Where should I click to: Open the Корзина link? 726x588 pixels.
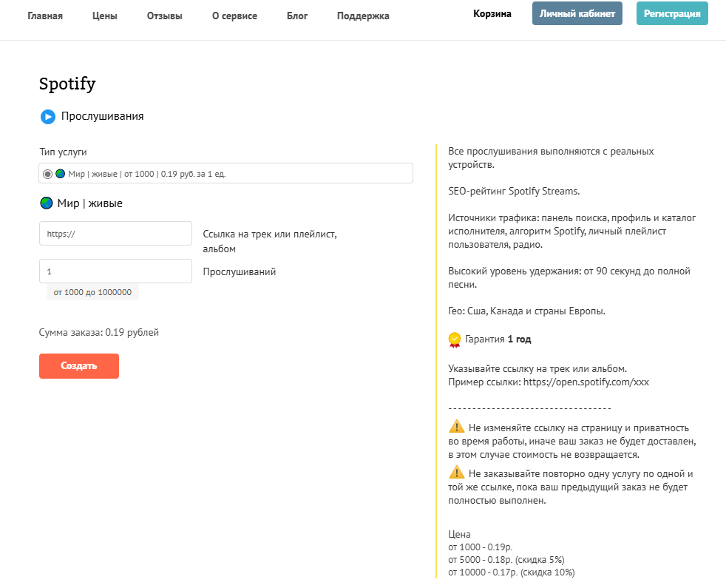[x=492, y=14]
